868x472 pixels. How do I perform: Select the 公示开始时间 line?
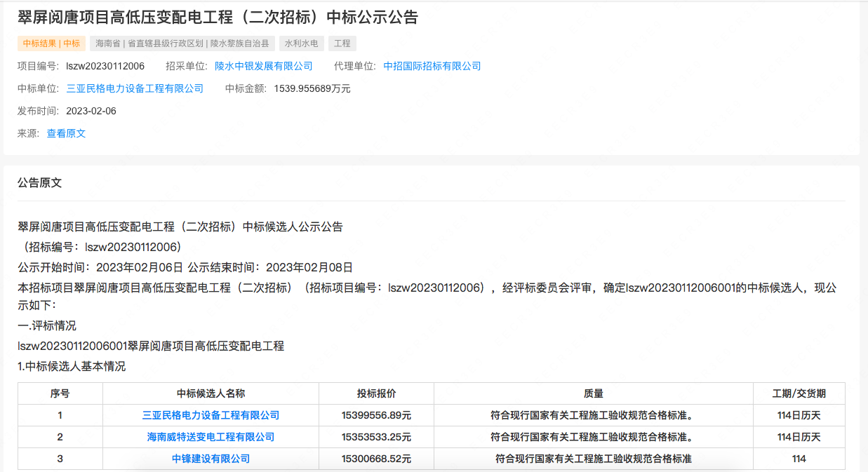[x=185, y=267]
